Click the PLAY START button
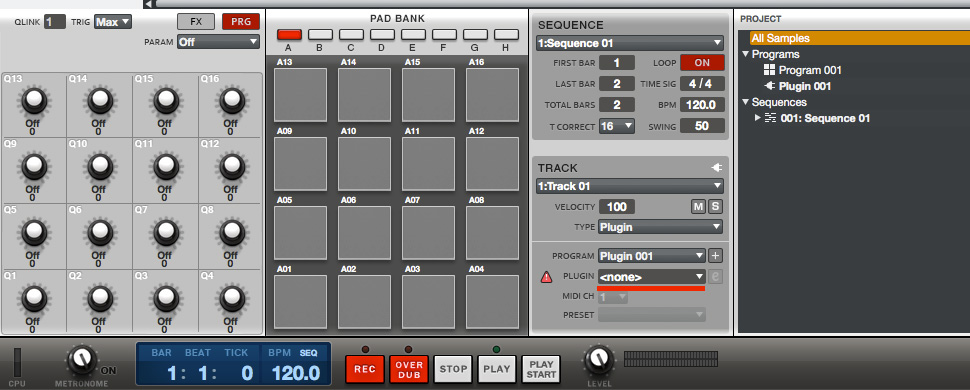Image resolution: width=970 pixels, height=390 pixels. (x=541, y=369)
